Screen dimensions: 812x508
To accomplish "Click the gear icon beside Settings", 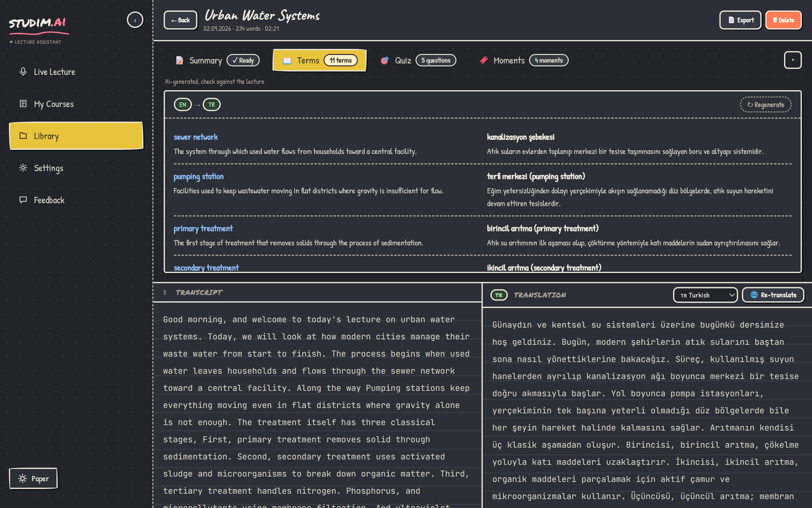I will pos(23,168).
